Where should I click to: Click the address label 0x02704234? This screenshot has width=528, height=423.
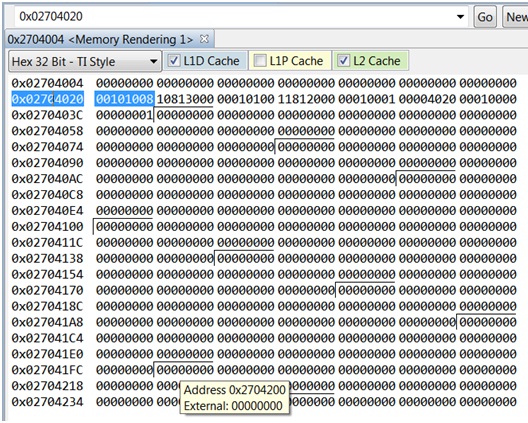[47, 402]
